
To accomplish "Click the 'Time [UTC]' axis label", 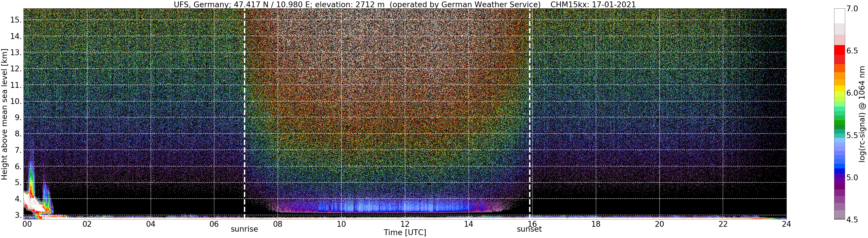I will tap(405, 233).
